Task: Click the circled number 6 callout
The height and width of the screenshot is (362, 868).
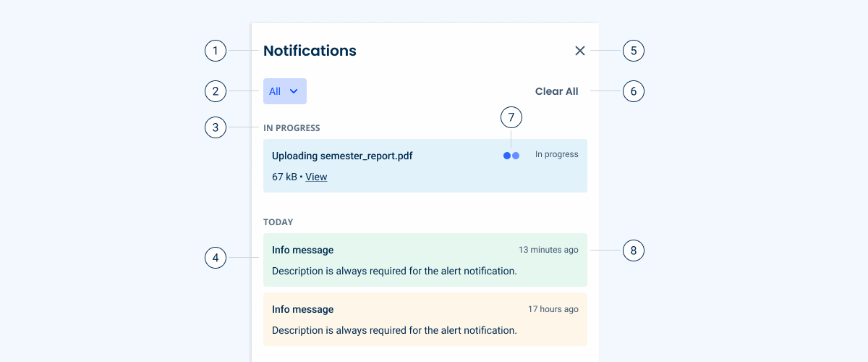Action: pos(633,91)
